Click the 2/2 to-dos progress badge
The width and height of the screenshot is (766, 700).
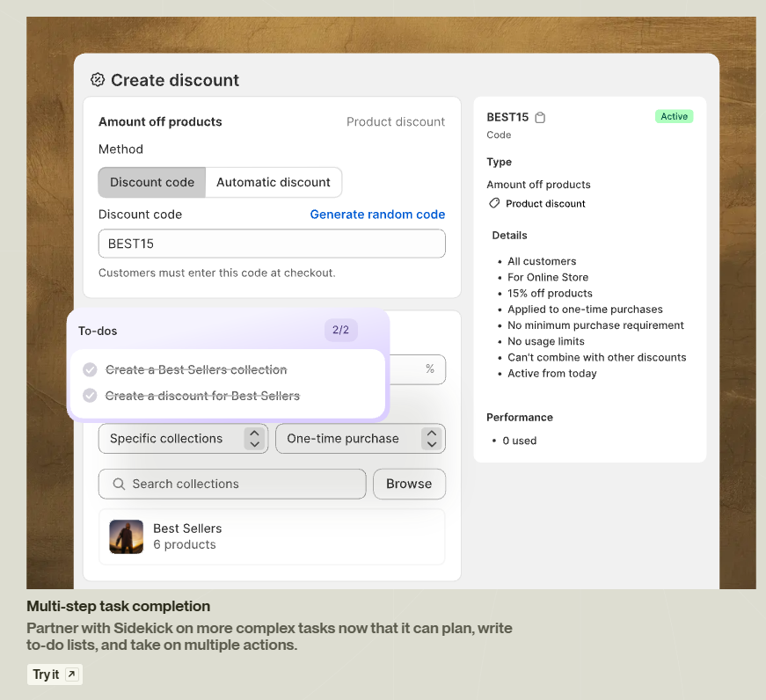(x=341, y=331)
